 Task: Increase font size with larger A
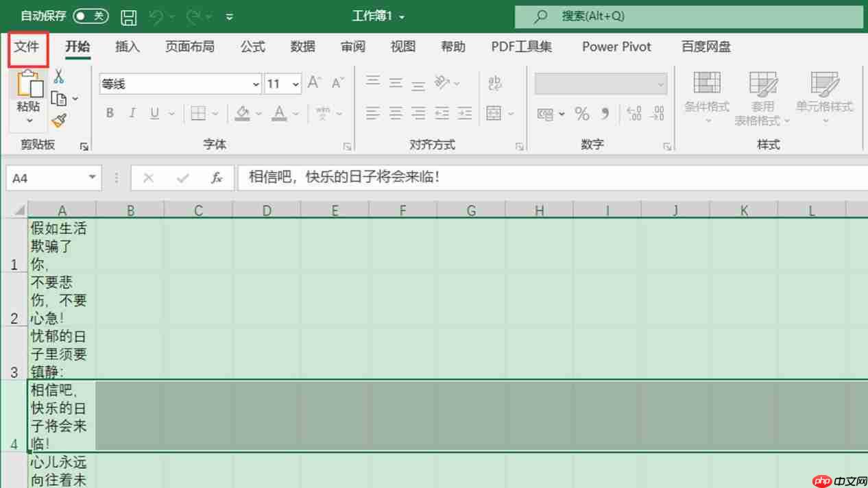(x=314, y=83)
